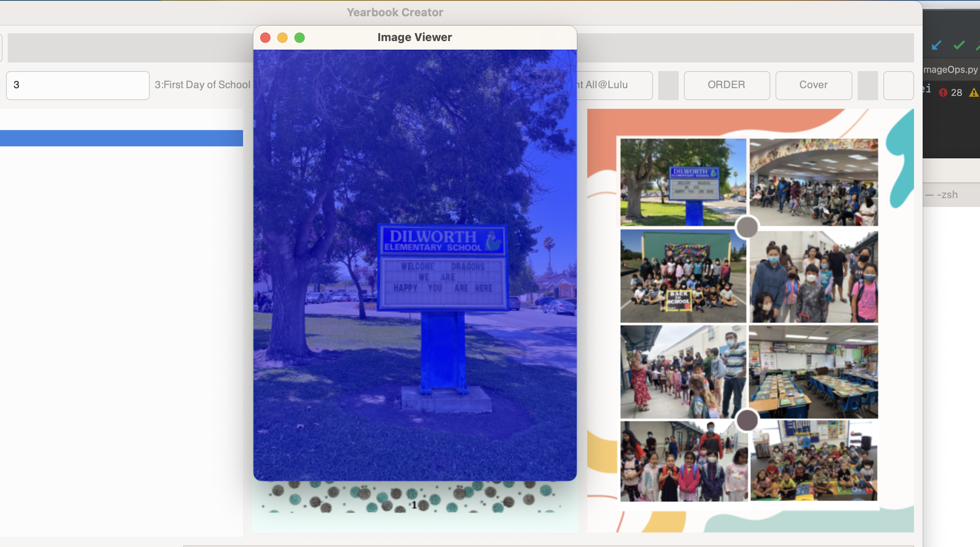
Task: Open the empty classroom desks photo
Action: tap(814, 372)
